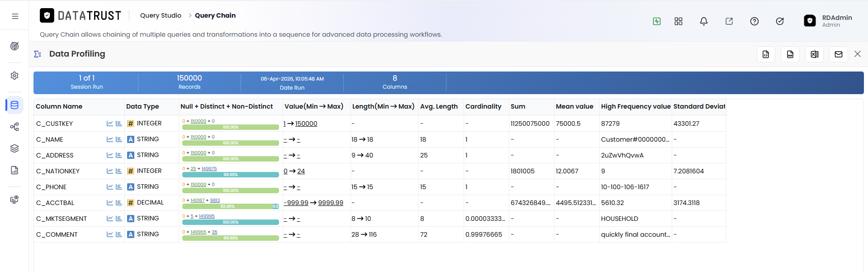Click the non-distinct count 9813 for C_ACCTBAL
The width and height of the screenshot is (868, 272).
pos(215,200)
